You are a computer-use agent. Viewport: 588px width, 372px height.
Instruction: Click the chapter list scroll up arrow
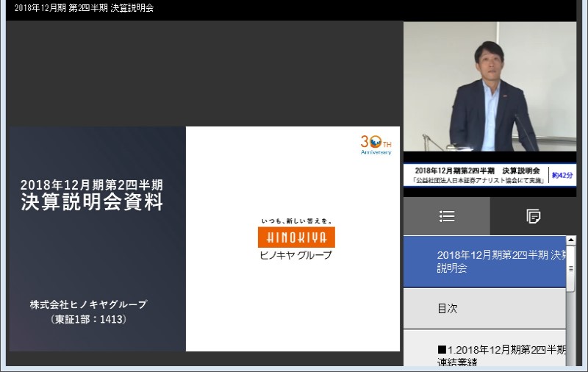tap(571, 240)
